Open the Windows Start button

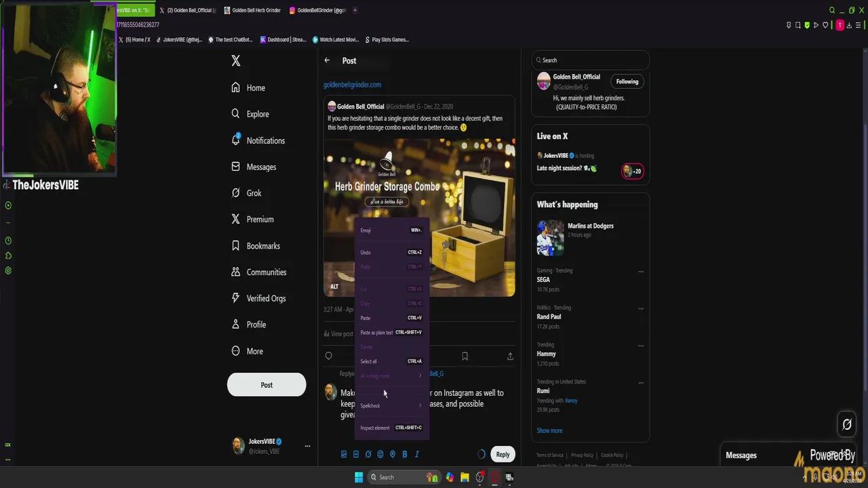pyautogui.click(x=359, y=477)
